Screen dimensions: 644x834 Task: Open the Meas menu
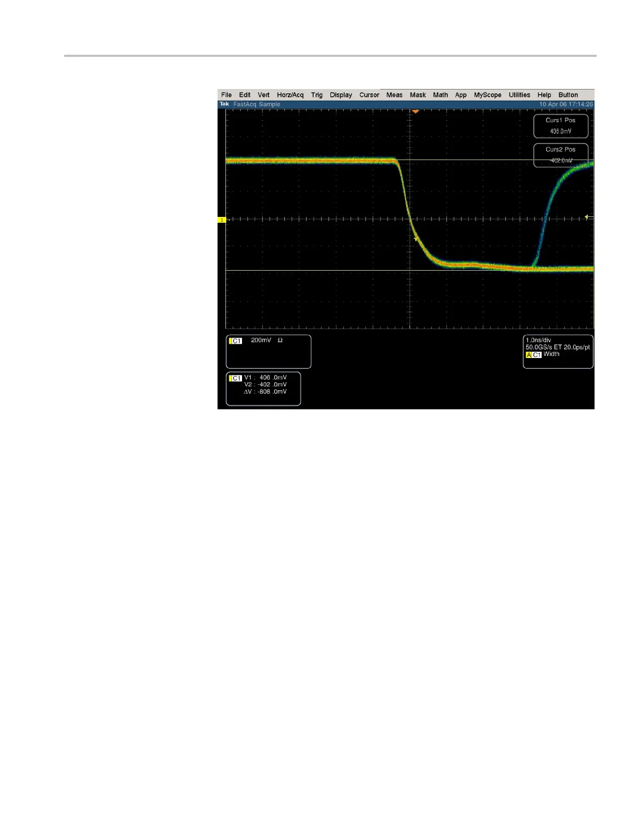(x=394, y=95)
